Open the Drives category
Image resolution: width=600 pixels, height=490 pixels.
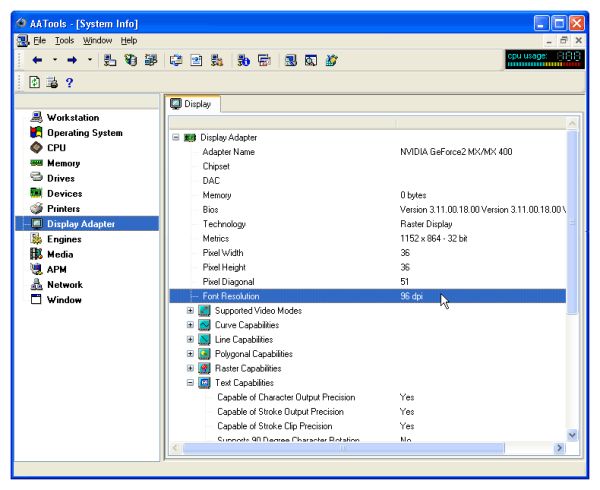click(x=60, y=178)
